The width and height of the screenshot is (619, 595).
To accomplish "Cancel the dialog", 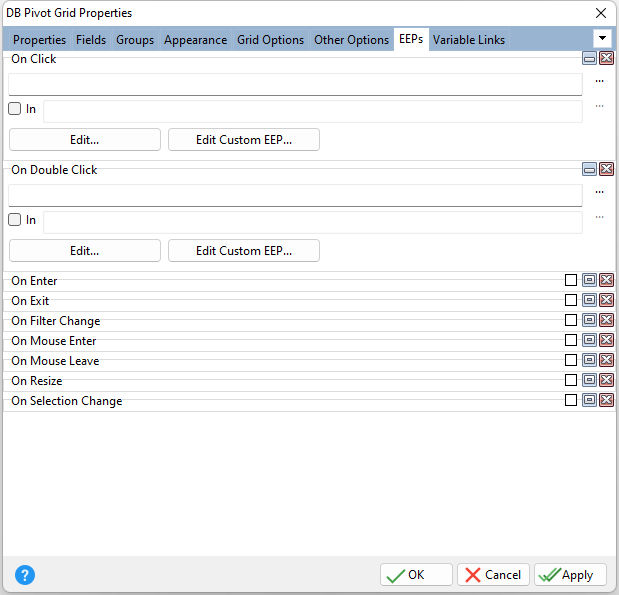I will pos(493,574).
